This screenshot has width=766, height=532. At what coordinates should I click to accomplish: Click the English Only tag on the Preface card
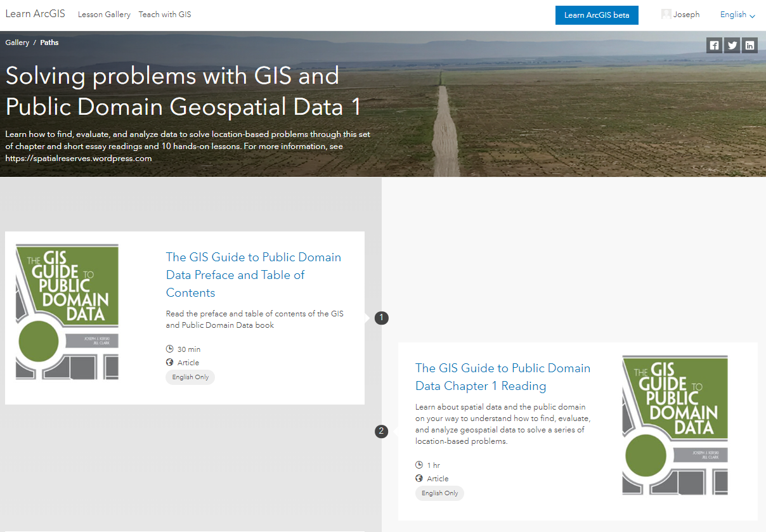pyautogui.click(x=191, y=377)
